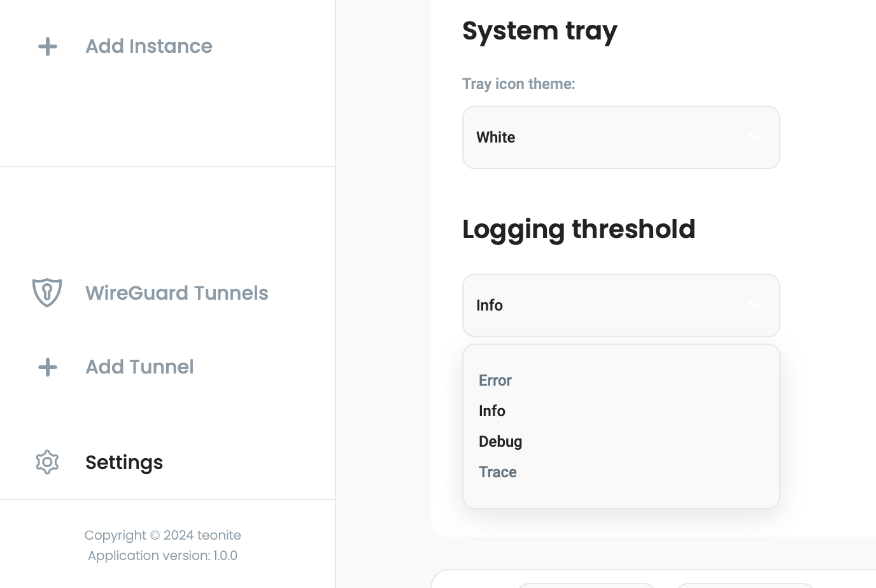The width and height of the screenshot is (876, 588).
Task: Click the WireGuard Tunnels shield icon
Action: tap(47, 293)
